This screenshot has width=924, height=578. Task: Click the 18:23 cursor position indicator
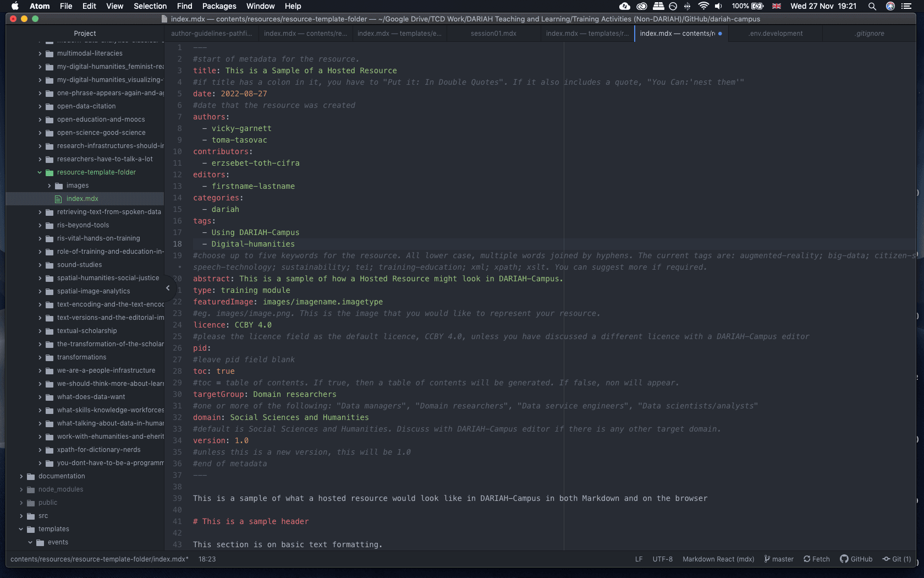click(207, 559)
